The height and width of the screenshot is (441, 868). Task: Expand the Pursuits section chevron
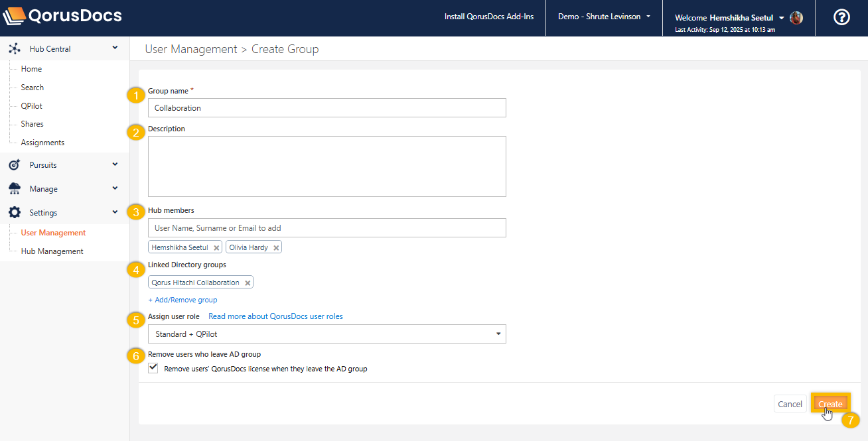[x=115, y=165]
